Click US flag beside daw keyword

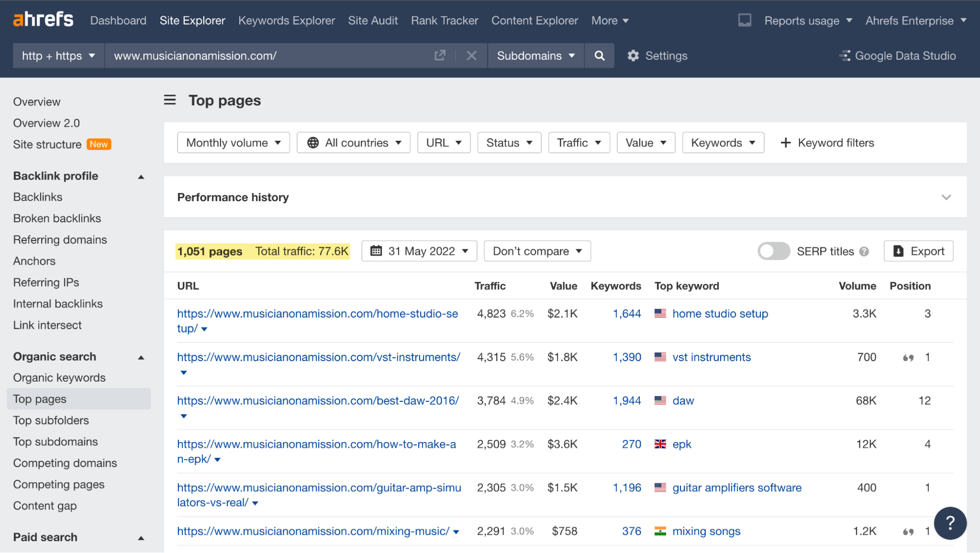click(660, 400)
